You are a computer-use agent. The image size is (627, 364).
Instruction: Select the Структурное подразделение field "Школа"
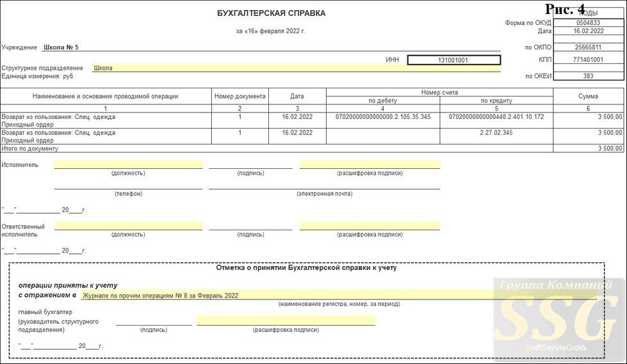pos(297,68)
